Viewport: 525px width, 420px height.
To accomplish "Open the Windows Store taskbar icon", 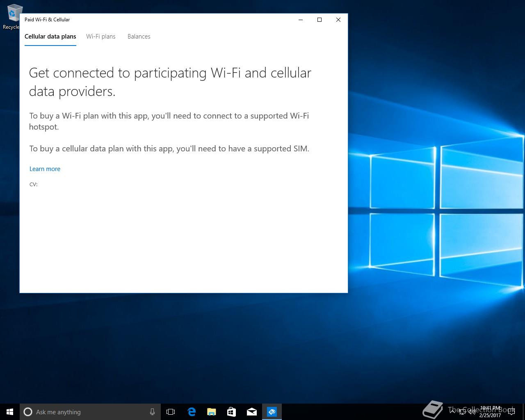I will pyautogui.click(x=231, y=412).
